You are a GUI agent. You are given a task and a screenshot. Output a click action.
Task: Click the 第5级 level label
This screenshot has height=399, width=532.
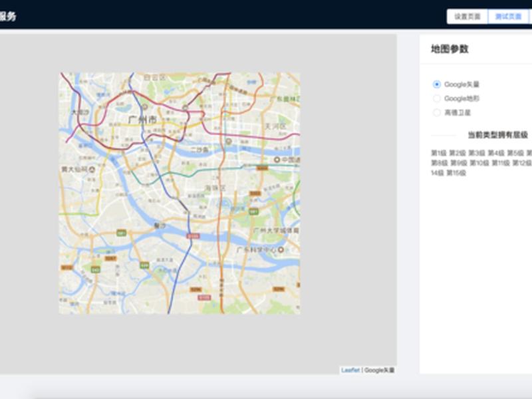(515, 154)
